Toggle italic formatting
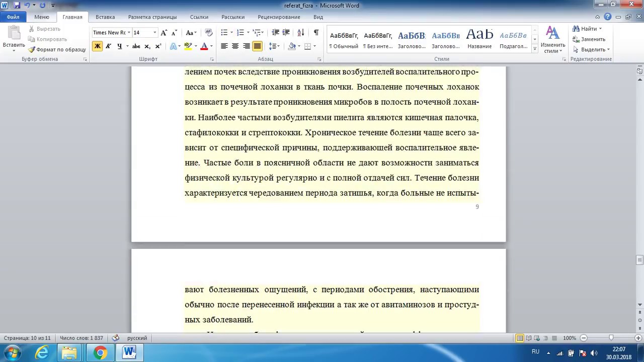The height and width of the screenshot is (362, 644). (108, 46)
